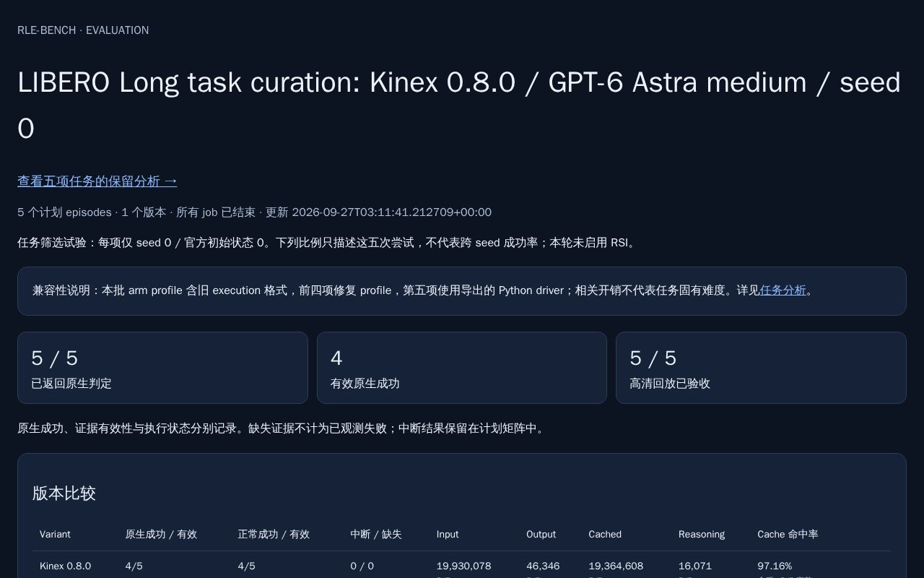Viewport: 924px width, 578px height.
Task: Click the 4 有效原生成功 card
Action: pyautogui.click(x=462, y=368)
